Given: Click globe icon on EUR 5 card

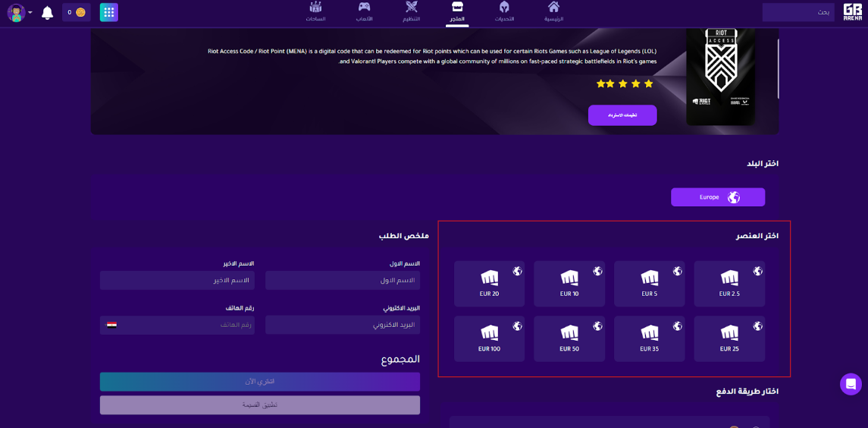Looking at the screenshot, I should [x=678, y=271].
